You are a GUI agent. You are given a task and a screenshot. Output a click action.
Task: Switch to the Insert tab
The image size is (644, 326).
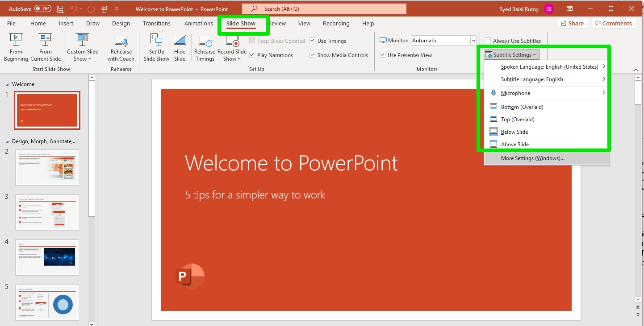(x=66, y=24)
